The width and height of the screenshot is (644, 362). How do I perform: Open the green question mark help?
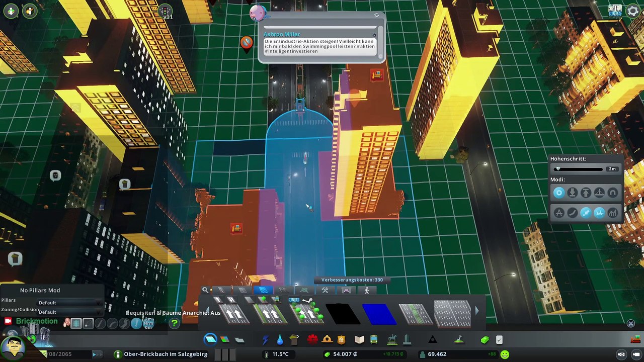coord(174,323)
